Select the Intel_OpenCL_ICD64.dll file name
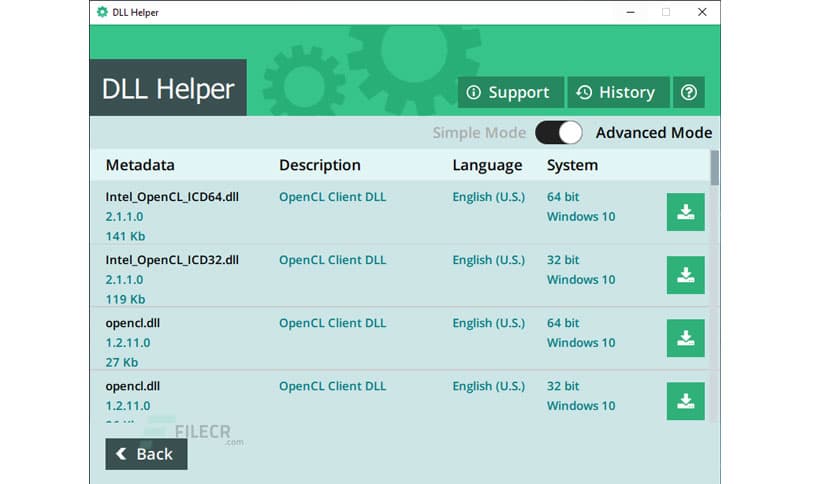 (x=172, y=197)
